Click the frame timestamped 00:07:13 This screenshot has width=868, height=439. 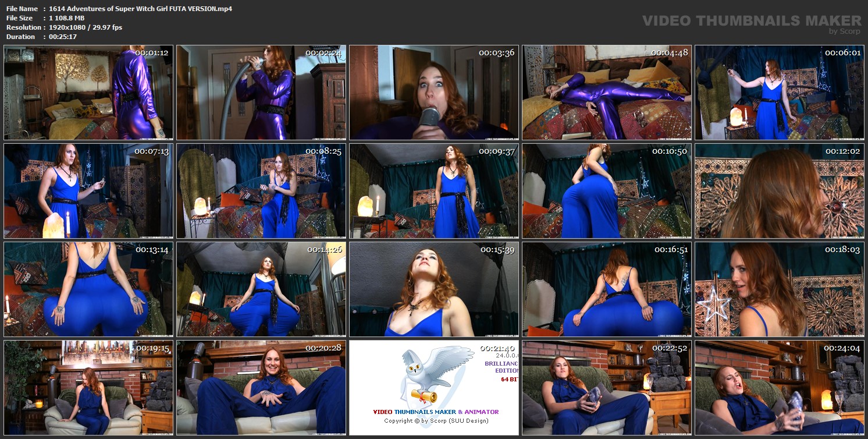(x=88, y=191)
